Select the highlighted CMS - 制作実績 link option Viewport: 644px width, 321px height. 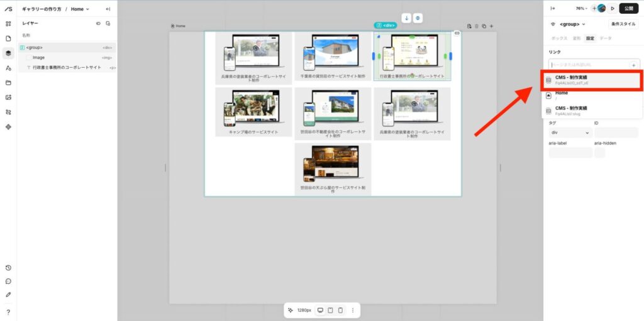tap(591, 80)
